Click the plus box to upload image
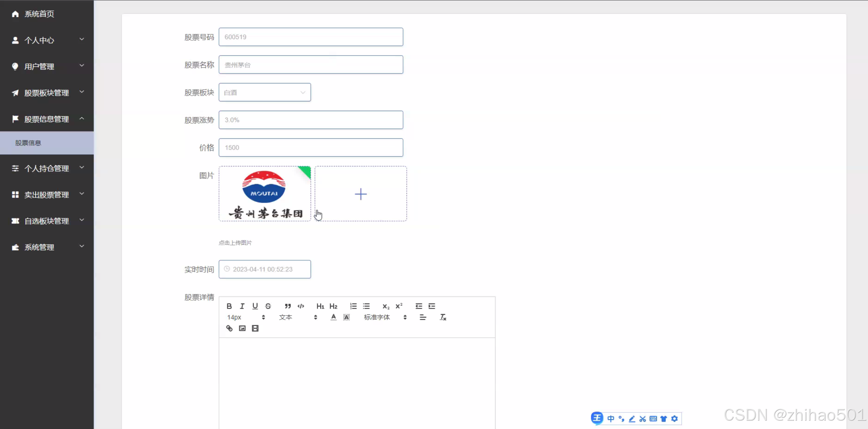Screen dimensions: 868x429 360,194
